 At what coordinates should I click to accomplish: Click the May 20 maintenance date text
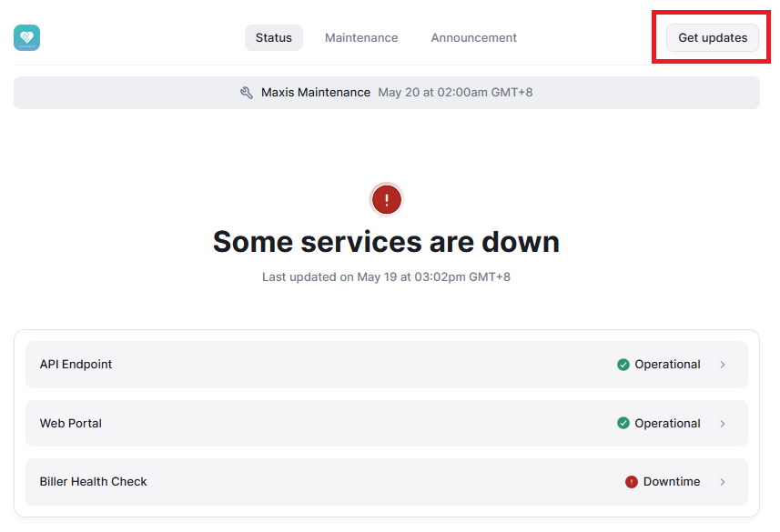pos(453,92)
